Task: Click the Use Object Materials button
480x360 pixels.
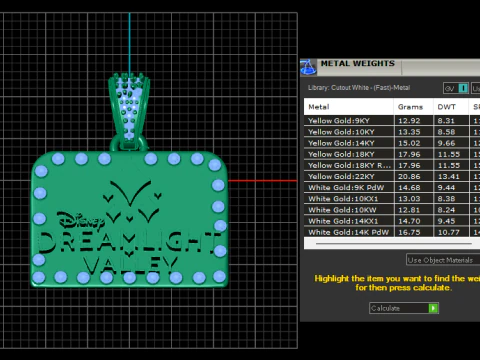Action: [x=443, y=260]
